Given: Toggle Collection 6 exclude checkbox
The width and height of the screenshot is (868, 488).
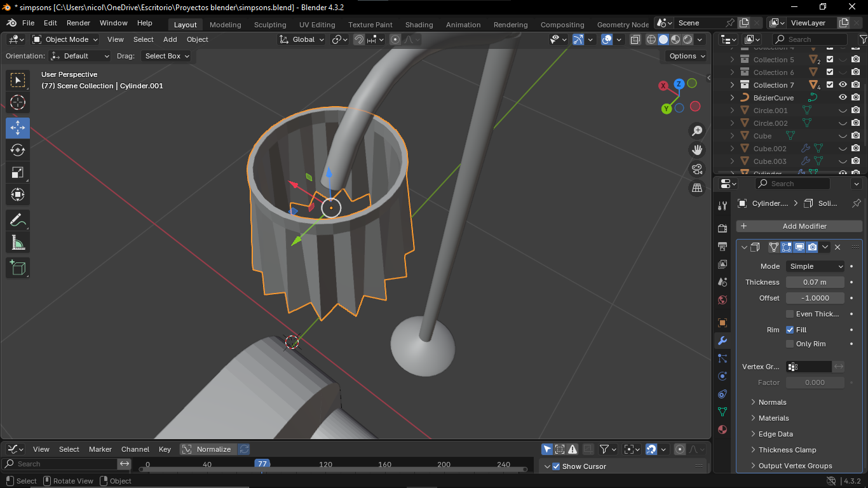Looking at the screenshot, I should click(x=829, y=72).
